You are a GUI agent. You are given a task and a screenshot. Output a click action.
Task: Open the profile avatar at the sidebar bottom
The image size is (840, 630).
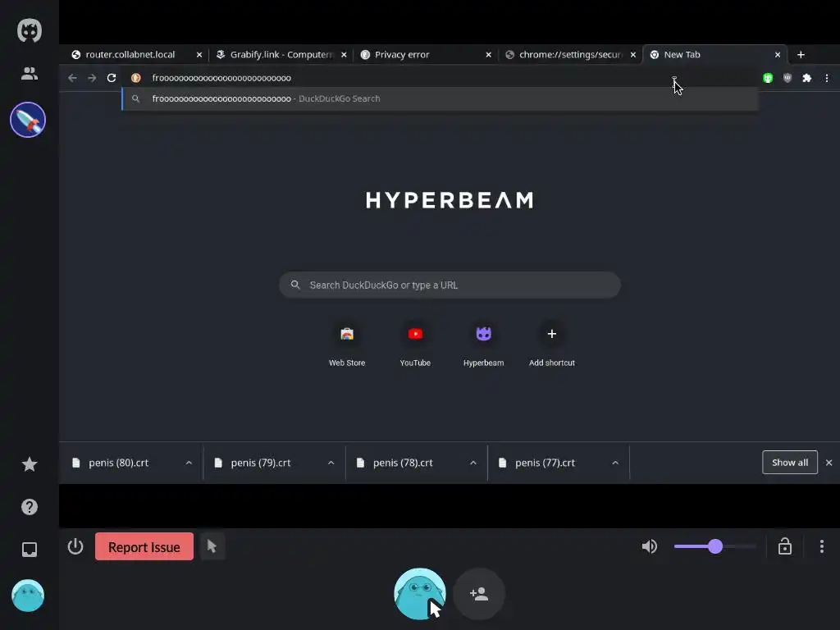pyautogui.click(x=28, y=596)
